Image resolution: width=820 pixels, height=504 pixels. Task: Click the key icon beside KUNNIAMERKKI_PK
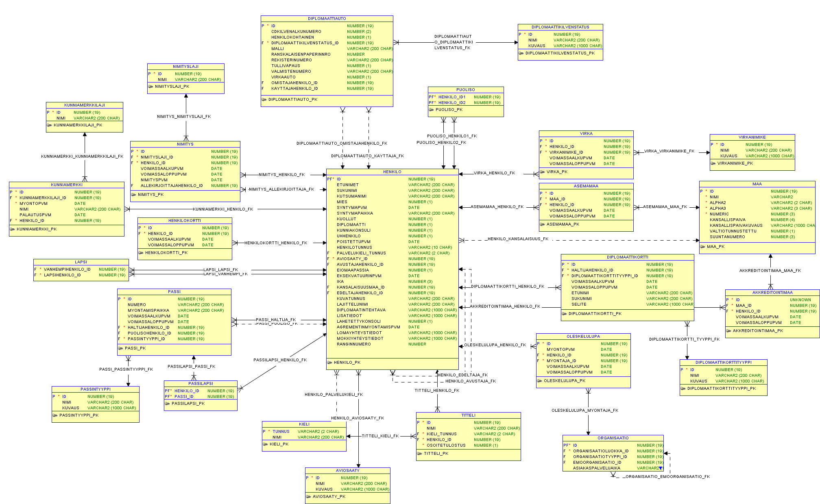point(12,229)
